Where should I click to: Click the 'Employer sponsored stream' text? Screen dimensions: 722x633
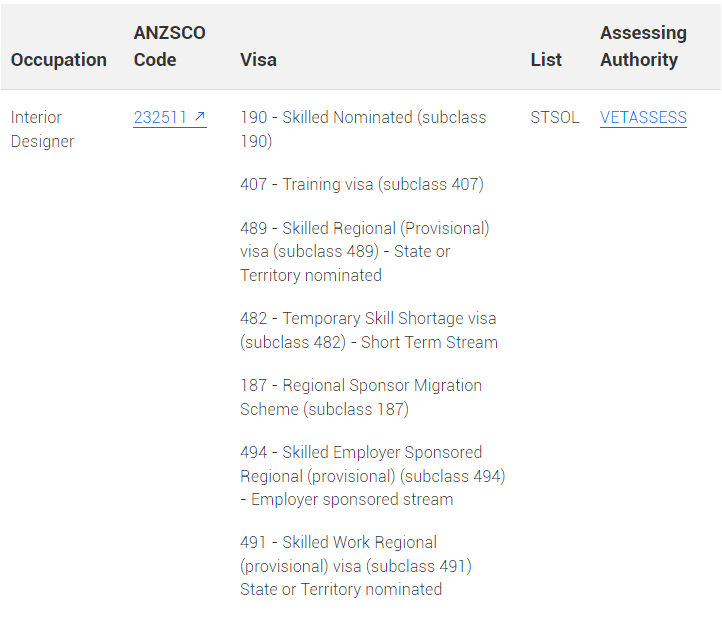pyautogui.click(x=352, y=499)
